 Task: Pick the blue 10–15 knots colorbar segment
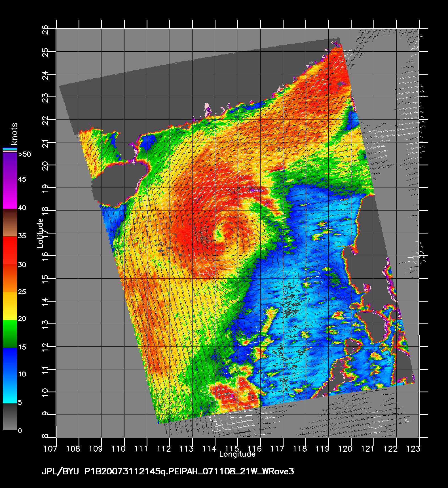pos(10,361)
